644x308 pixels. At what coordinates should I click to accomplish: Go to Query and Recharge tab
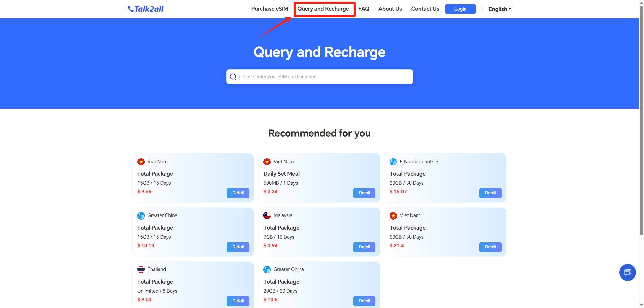coord(323,9)
